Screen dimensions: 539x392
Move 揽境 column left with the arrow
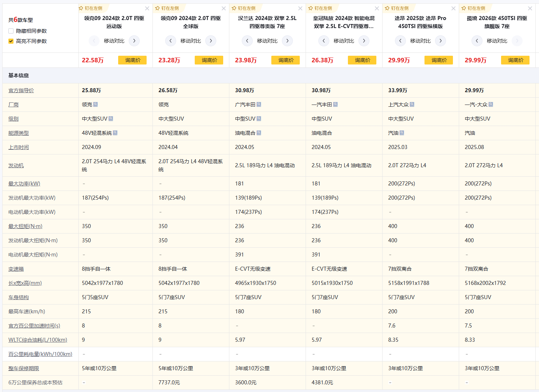point(477,41)
